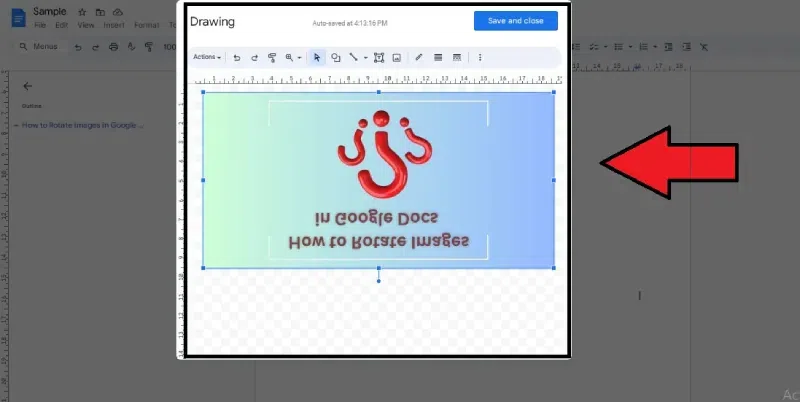This screenshot has width=800, height=402.
Task: Click Redo in the Docs toolbar
Action: (95, 47)
